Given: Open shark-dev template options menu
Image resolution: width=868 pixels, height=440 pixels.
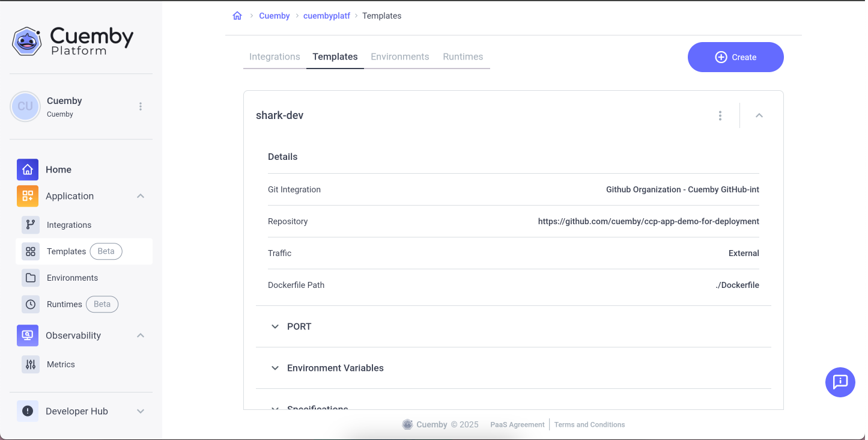Looking at the screenshot, I should point(720,115).
